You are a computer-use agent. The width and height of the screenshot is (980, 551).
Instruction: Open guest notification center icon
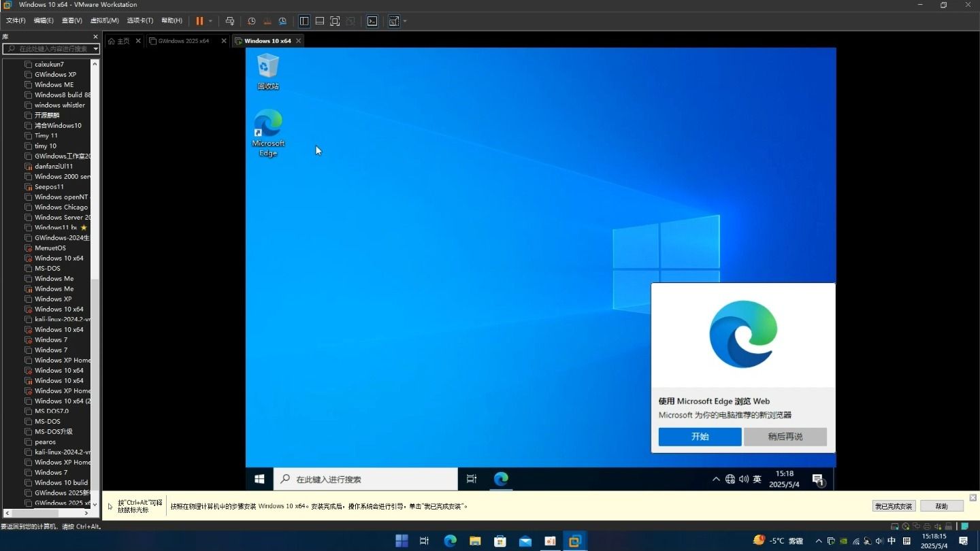819,480
